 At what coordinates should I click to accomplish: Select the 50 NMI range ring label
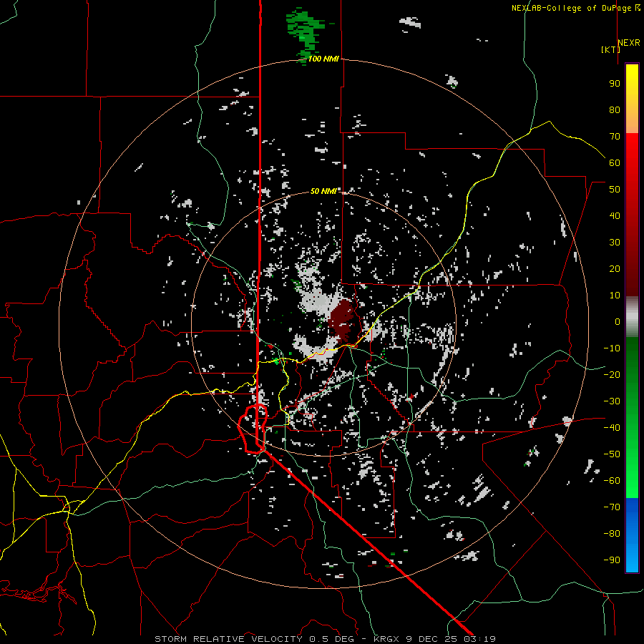tap(323, 191)
